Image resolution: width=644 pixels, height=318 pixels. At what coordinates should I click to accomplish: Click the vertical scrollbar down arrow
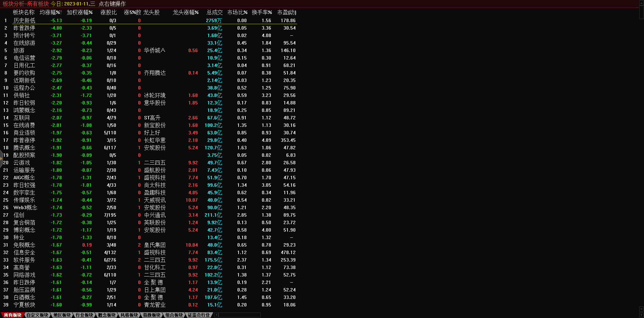coord(641,309)
